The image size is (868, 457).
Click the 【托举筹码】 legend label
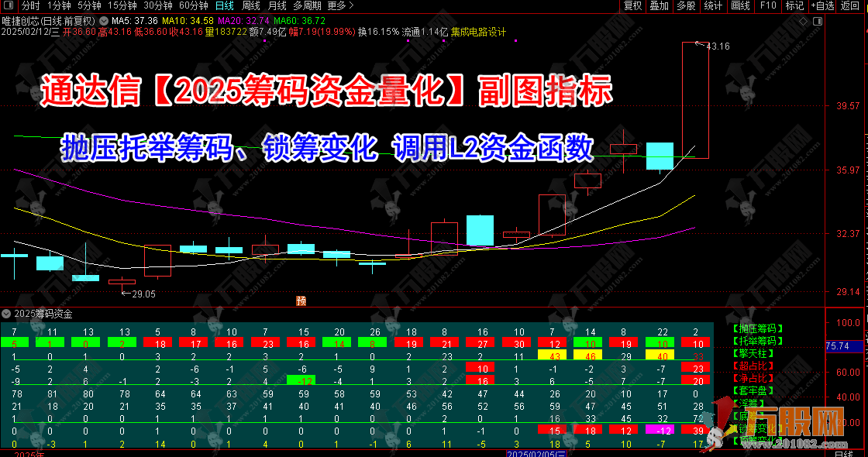[758, 342]
